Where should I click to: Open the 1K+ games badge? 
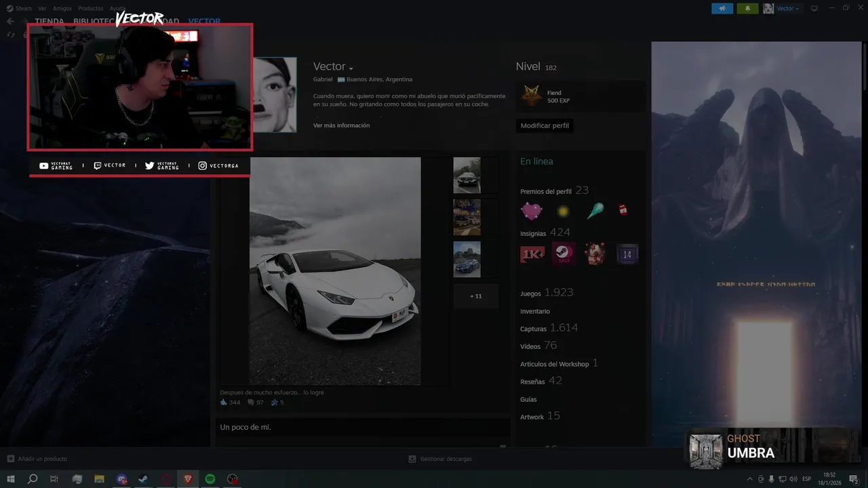coord(532,254)
